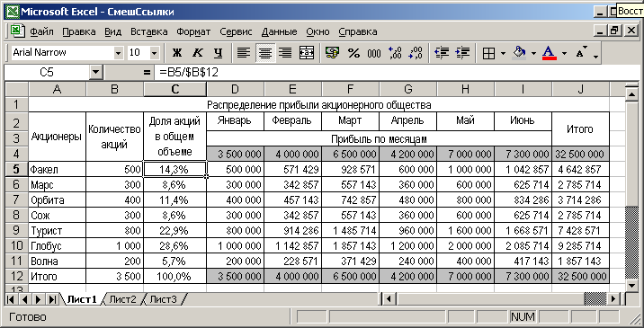Click the Edit Formula equals button
Viewport: 644px width, 328px height.
(x=147, y=73)
